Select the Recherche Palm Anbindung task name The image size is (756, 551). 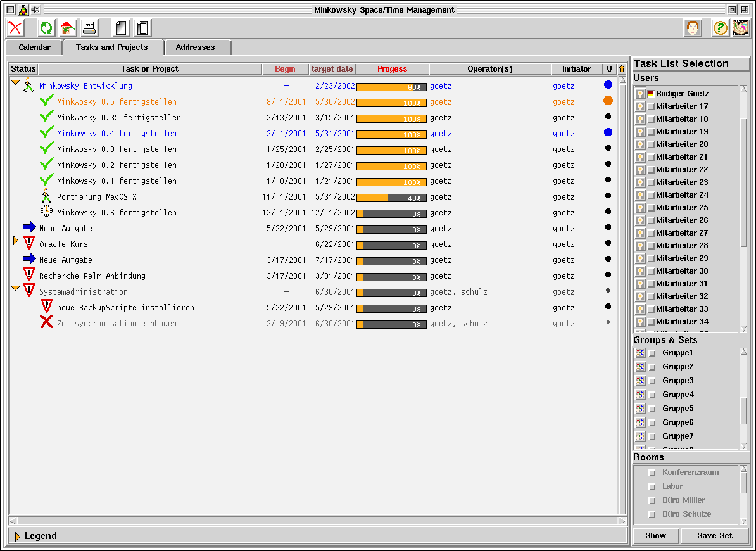tap(92, 275)
